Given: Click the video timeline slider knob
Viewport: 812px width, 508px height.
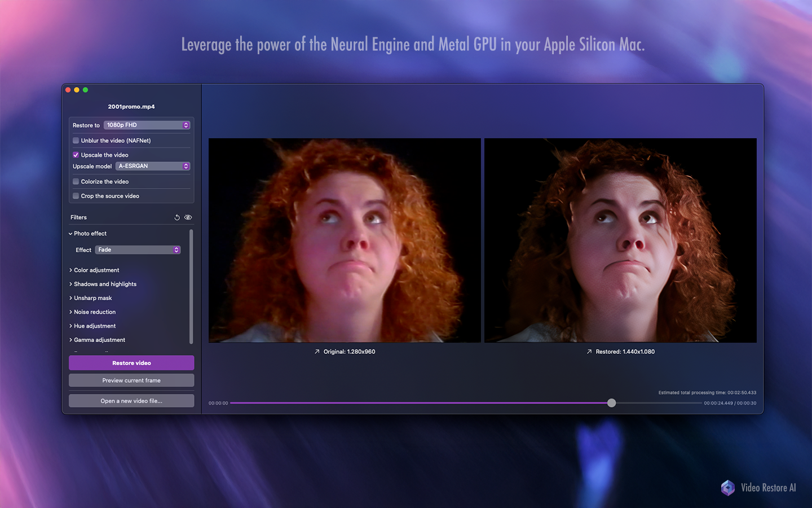Looking at the screenshot, I should (612, 403).
